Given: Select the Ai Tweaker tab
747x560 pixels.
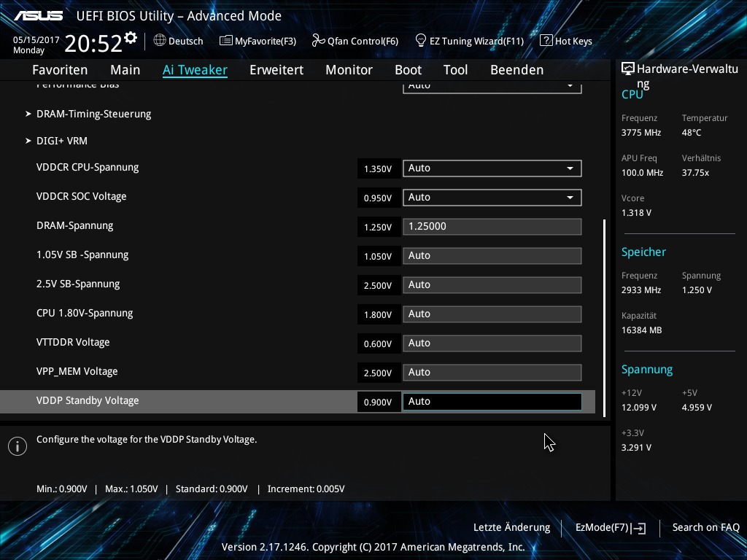Looking at the screenshot, I should pyautogui.click(x=195, y=70).
